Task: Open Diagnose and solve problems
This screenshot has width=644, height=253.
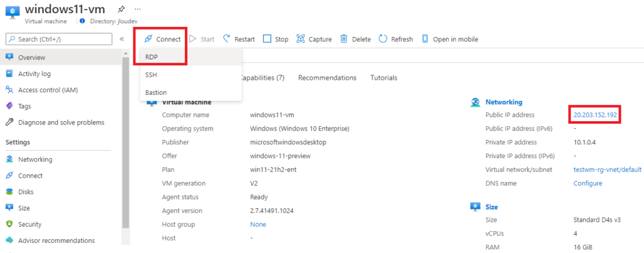Action: [62, 122]
